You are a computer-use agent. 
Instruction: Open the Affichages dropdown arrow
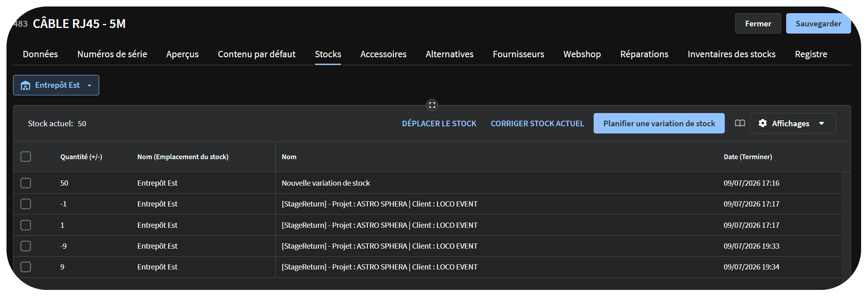click(x=822, y=123)
